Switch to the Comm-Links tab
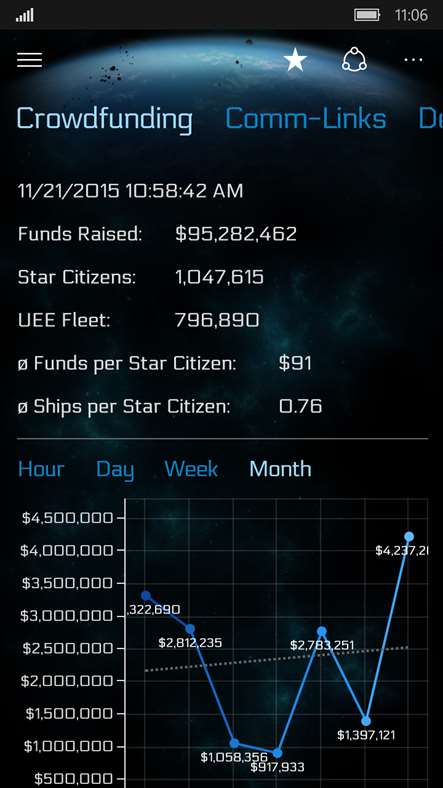The height and width of the screenshot is (788, 443). click(x=305, y=119)
